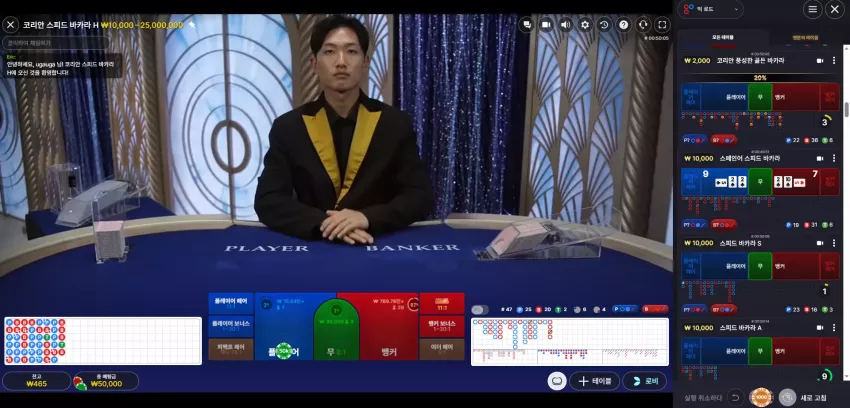The width and height of the screenshot is (850, 408).
Task: Click P? predictor in 스페인어 스피드 바카라 table
Action: 694,224
